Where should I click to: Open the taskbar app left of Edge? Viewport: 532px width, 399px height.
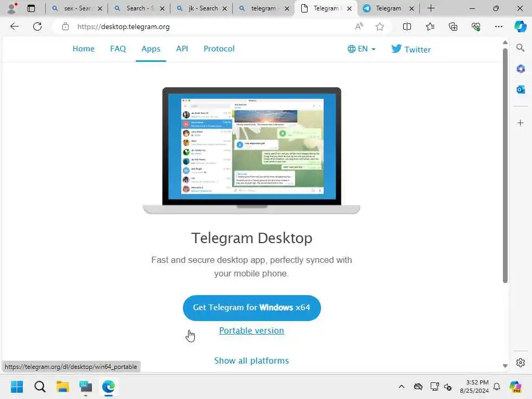(86, 387)
